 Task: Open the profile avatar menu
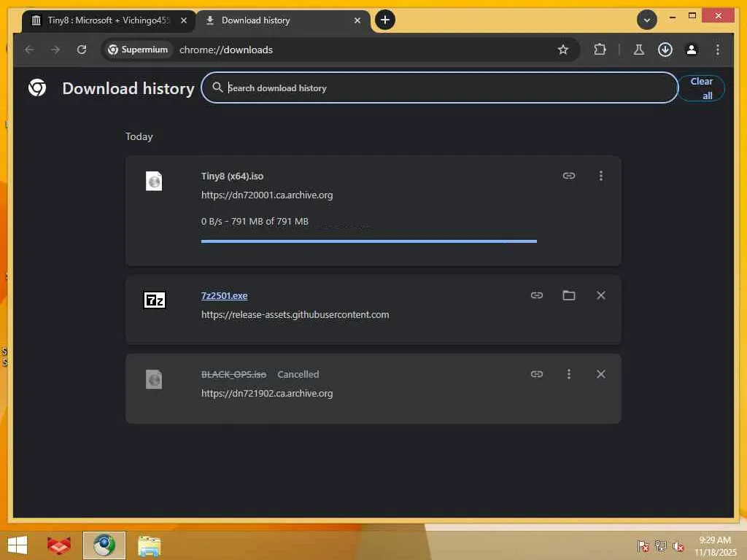(x=692, y=50)
